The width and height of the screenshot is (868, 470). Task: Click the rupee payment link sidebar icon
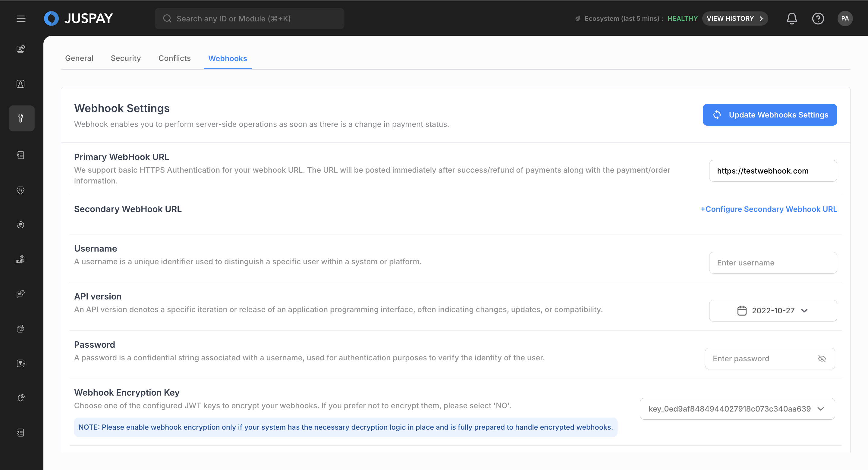tap(21, 363)
